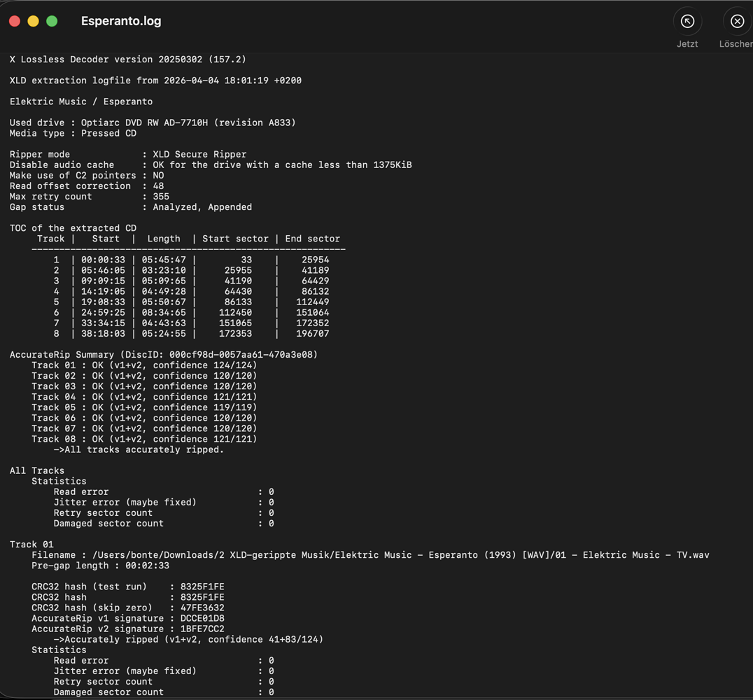Viewport: 753px width, 700px height.
Task: Click 'AccurateRip v1 signature : DCCE01D8'
Action: pos(128,619)
